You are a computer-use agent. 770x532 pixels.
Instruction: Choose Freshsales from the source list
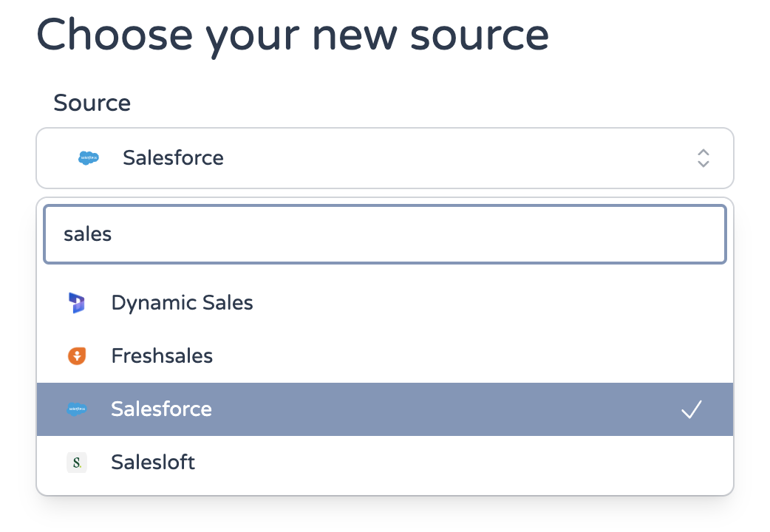point(385,356)
